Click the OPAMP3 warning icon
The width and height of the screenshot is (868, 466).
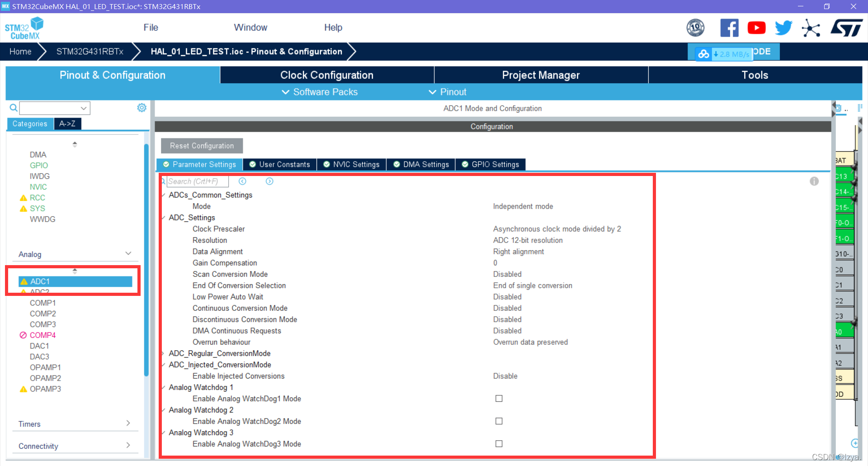(x=24, y=389)
